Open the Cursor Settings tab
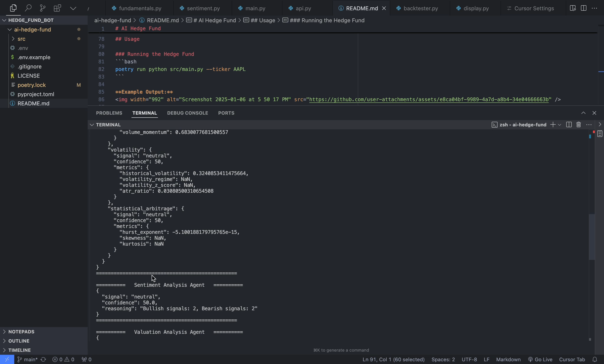The height and width of the screenshot is (364, 604). pos(531,8)
